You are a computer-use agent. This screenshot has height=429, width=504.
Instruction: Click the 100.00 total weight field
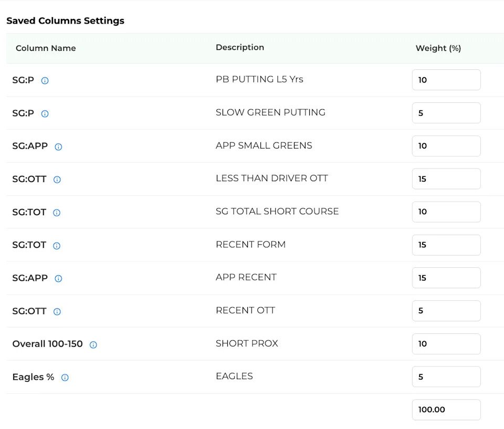coord(446,410)
